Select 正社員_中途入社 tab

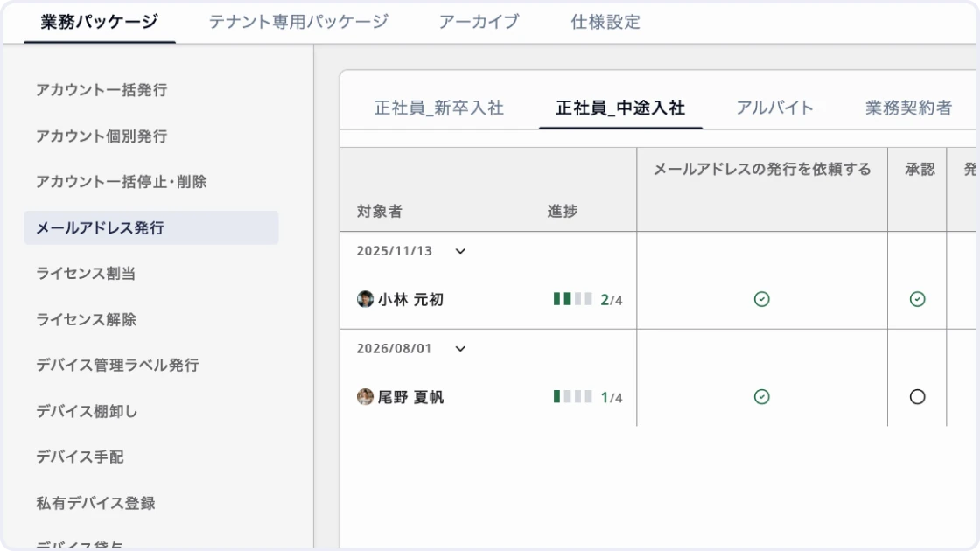click(x=620, y=108)
